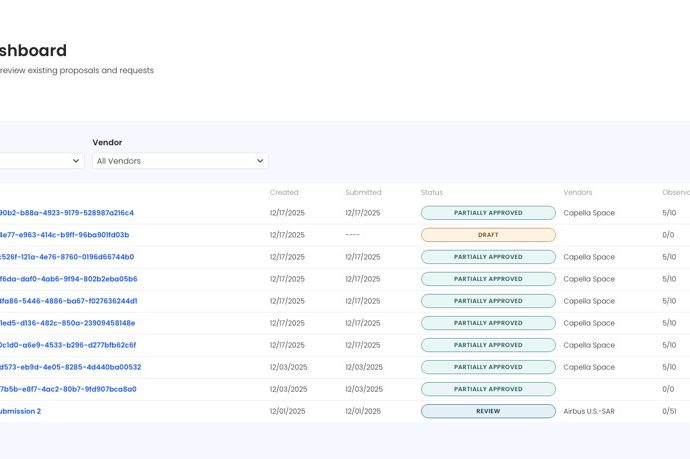This screenshot has height=459, width=690.
Task: Sort by the Submitted column header
Action: 363,192
